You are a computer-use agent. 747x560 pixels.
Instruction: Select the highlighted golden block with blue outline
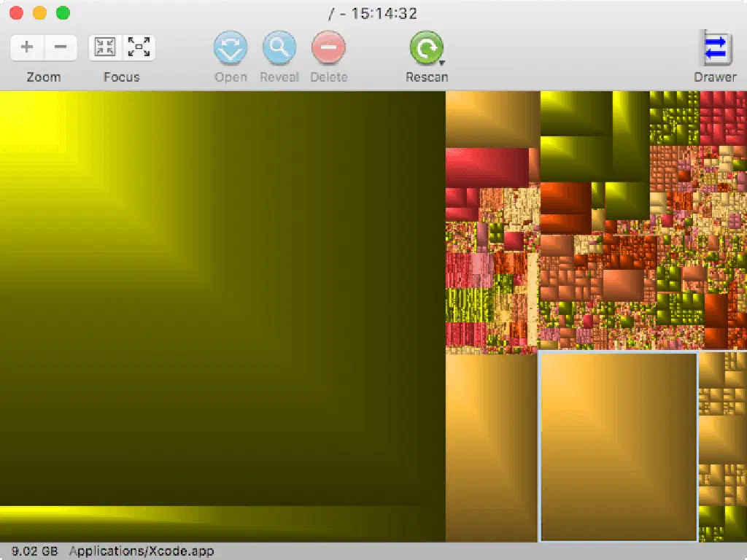[619, 447]
